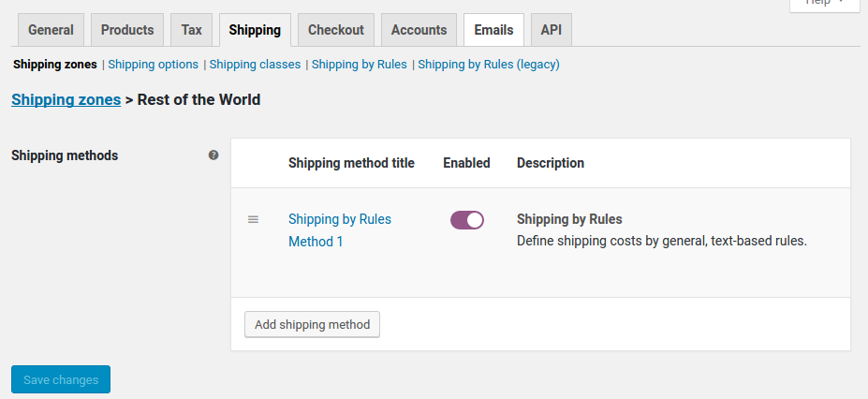Click the Save changes button
The width and height of the screenshot is (868, 399).
61,379
